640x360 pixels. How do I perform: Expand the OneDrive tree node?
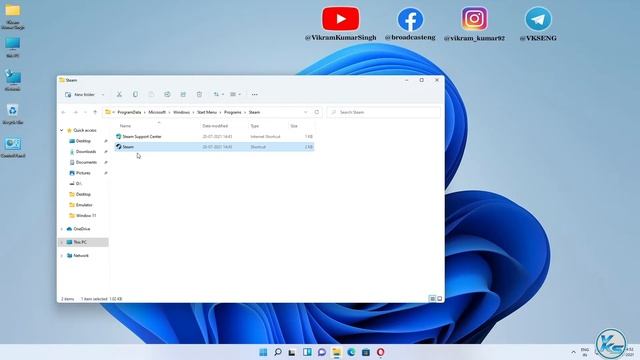point(62,229)
